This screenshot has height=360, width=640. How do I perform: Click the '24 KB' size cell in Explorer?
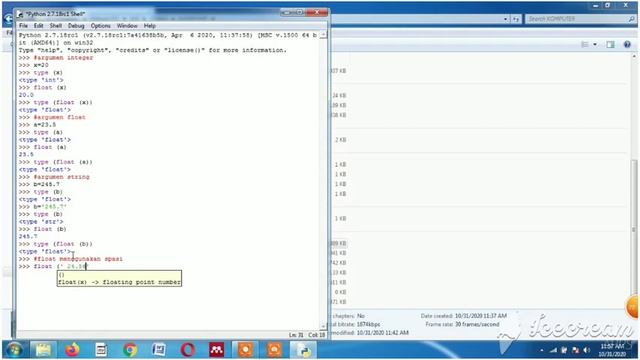click(x=339, y=96)
